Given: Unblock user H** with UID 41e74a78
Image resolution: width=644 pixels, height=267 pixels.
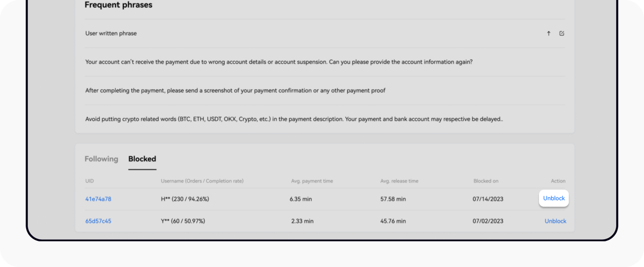Looking at the screenshot, I should [554, 199].
